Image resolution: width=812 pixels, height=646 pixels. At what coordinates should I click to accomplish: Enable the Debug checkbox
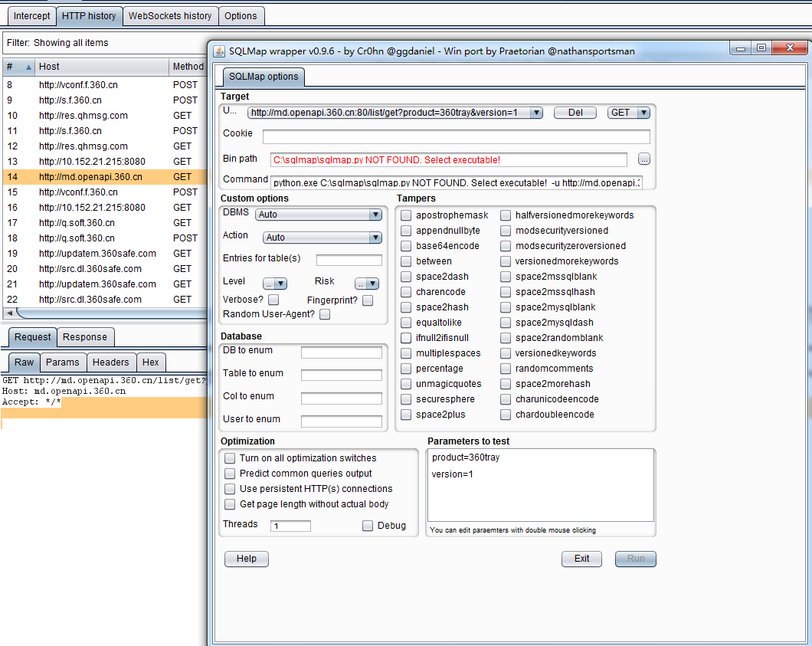(368, 526)
